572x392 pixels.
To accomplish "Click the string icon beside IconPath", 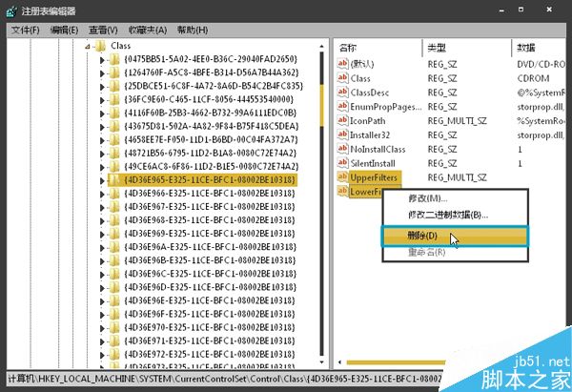I will (x=342, y=120).
